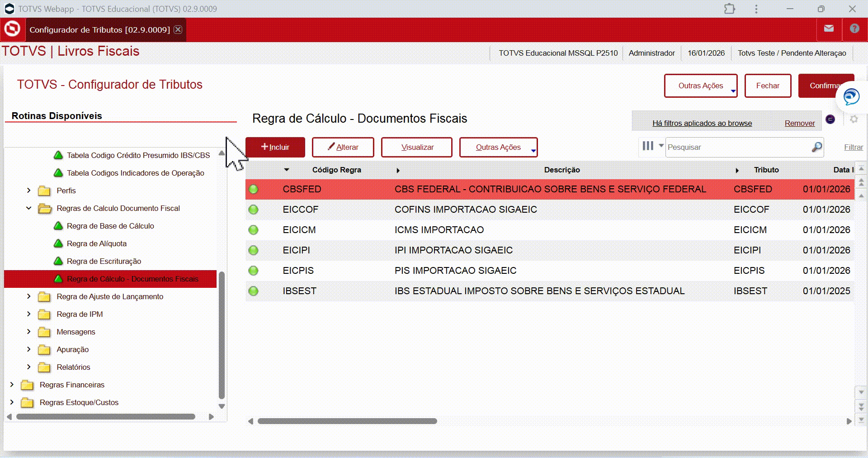The width and height of the screenshot is (868, 458).
Task: Click the grid scroll-to-bottom arrow
Action: 861,420
